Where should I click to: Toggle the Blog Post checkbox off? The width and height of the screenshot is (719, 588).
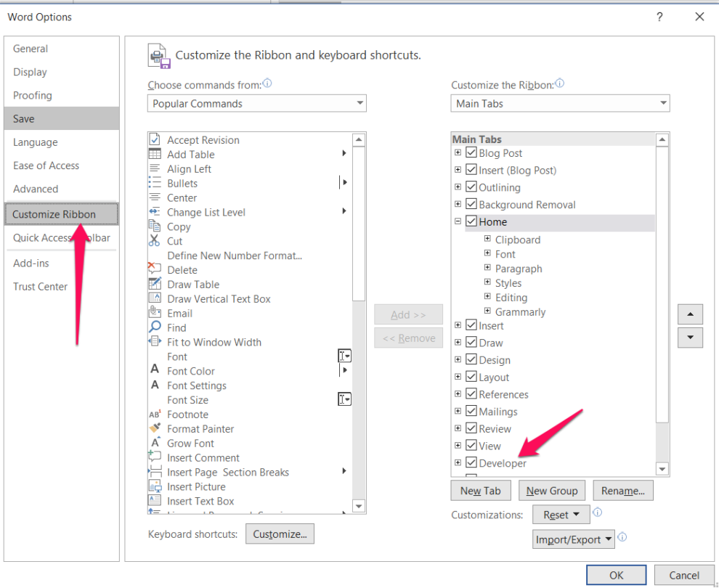472,152
